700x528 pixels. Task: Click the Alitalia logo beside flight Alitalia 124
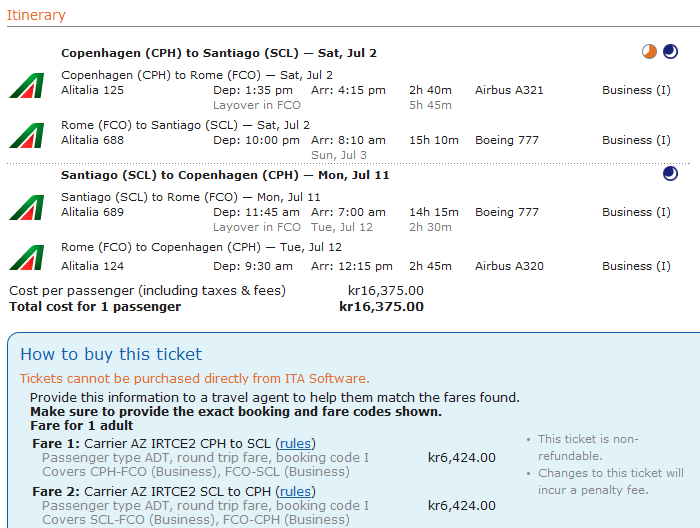click(27, 256)
